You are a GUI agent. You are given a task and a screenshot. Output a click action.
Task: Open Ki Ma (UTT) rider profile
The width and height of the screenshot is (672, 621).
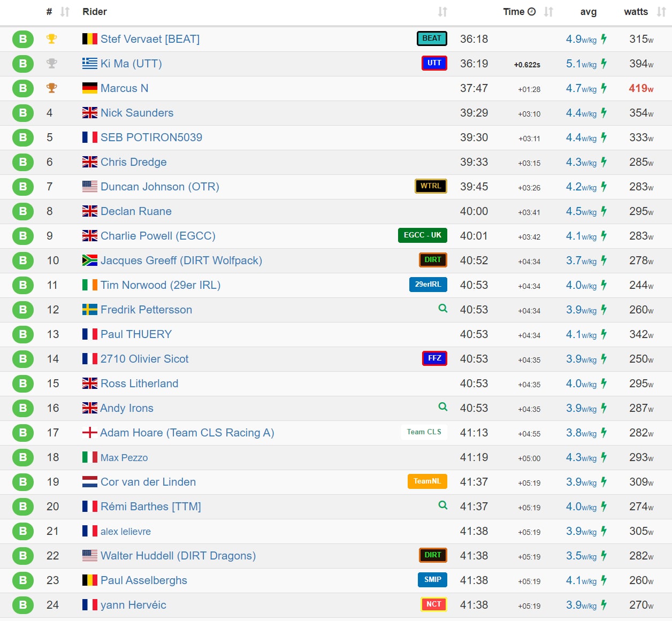131,64
